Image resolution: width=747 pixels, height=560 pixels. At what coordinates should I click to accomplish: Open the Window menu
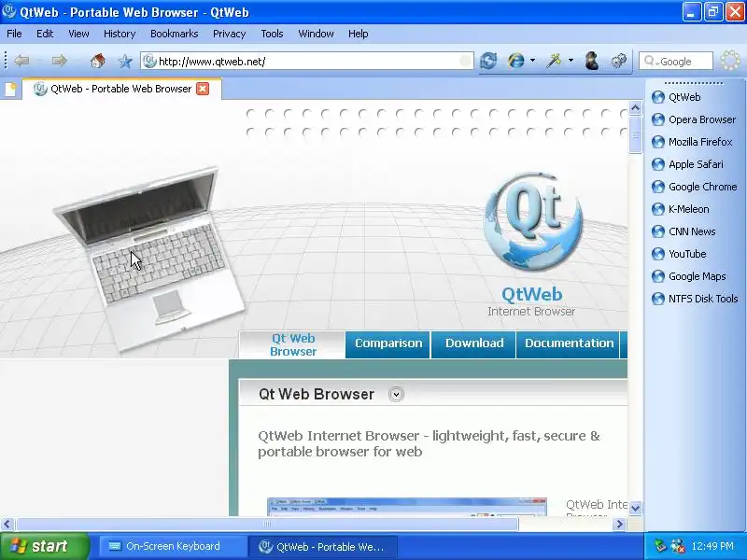316,34
